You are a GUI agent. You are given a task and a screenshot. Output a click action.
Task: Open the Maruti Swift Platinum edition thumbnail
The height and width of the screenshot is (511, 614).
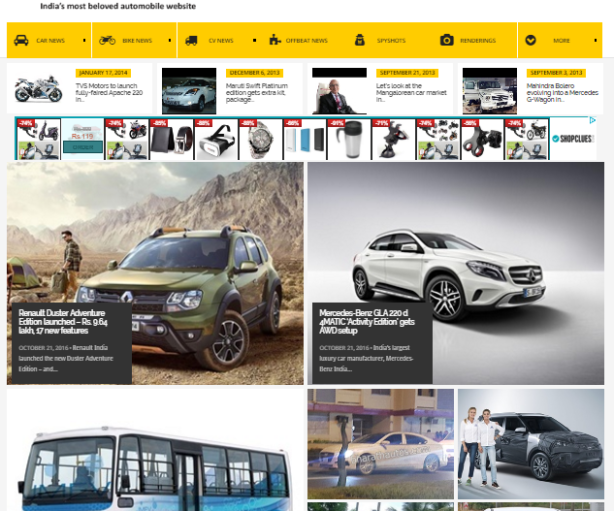[188, 91]
